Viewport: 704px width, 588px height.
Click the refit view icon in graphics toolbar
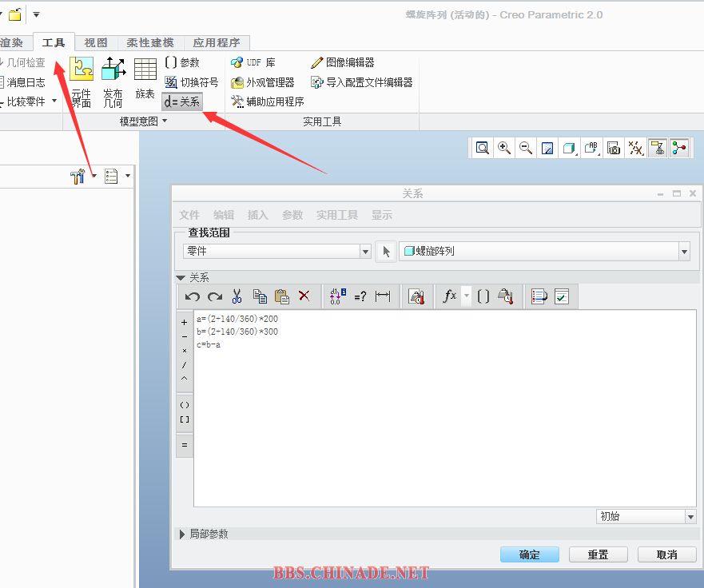tap(482, 148)
